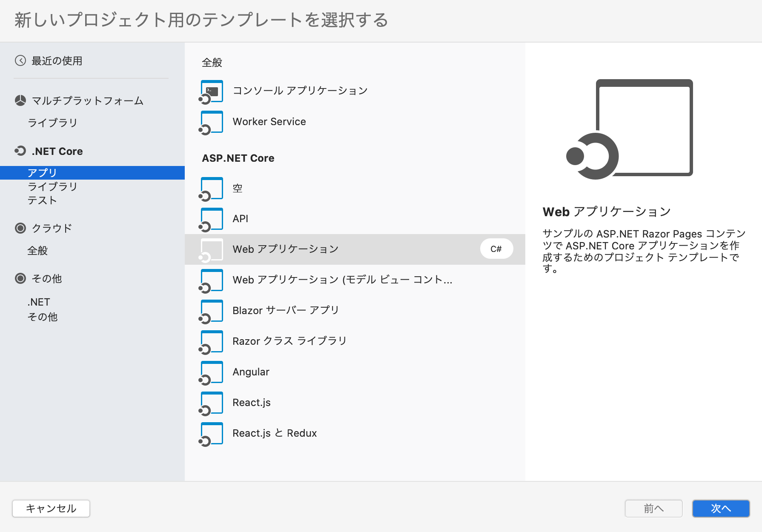Click the ASP.NET Core section header
762x532 pixels.
click(238, 158)
